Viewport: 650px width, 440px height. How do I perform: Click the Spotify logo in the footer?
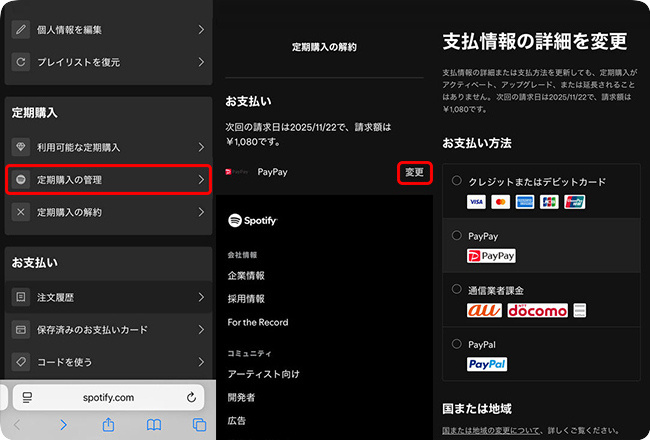[253, 220]
